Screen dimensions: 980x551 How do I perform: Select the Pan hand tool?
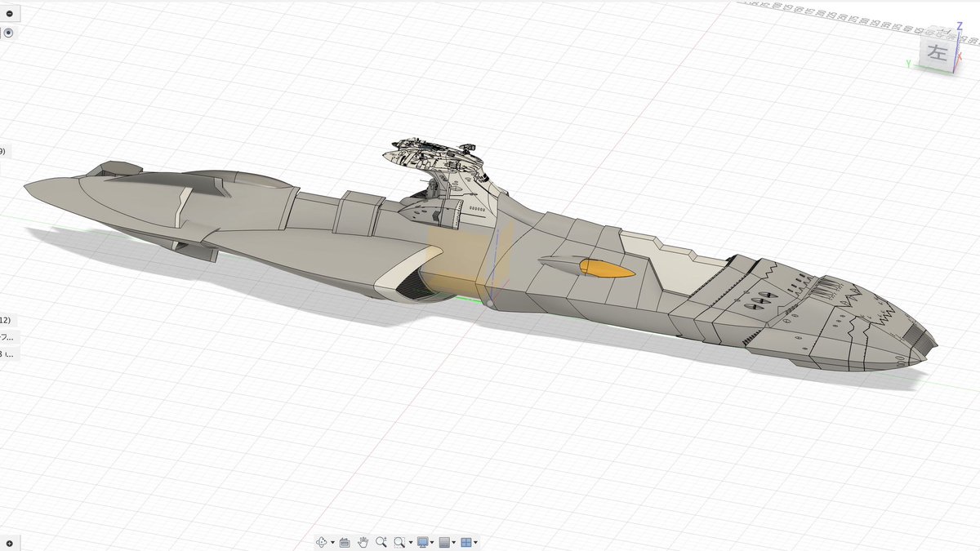click(x=363, y=542)
